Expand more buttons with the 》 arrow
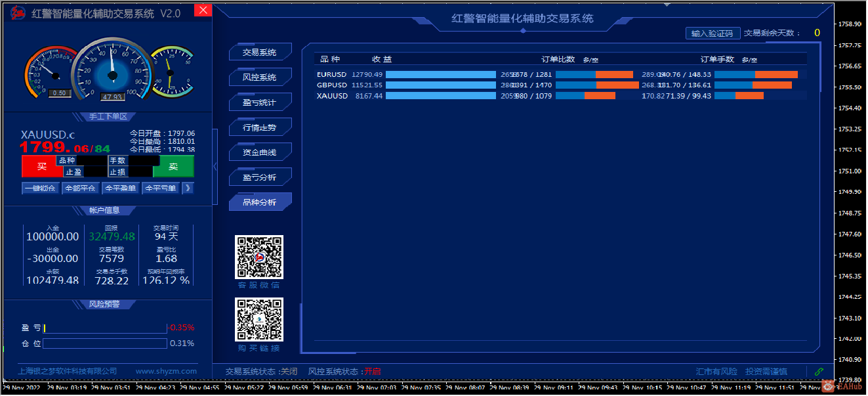This screenshot has width=868, height=396. click(x=188, y=188)
